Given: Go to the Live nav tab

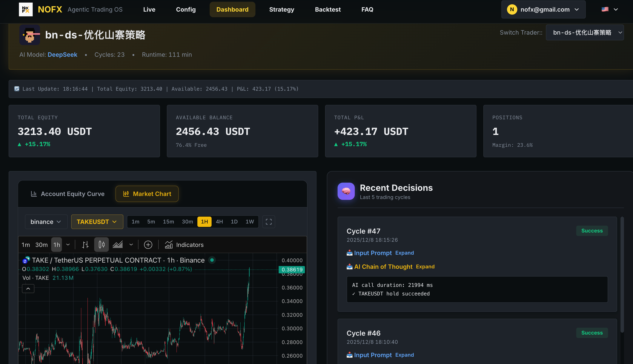Looking at the screenshot, I should point(149,9).
